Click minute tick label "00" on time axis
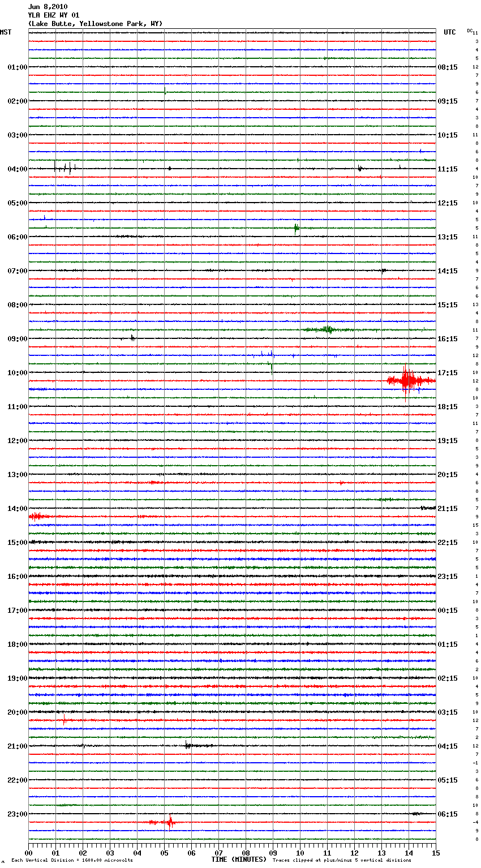Viewport: 481px width, 868px height. click(29, 853)
